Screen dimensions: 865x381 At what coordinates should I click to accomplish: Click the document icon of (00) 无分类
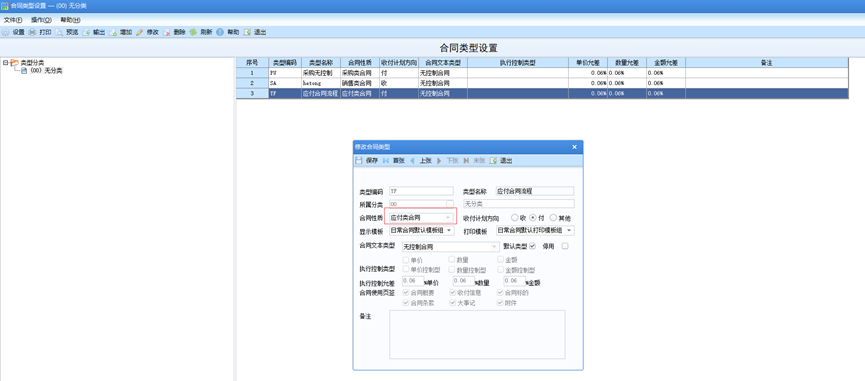click(x=24, y=71)
